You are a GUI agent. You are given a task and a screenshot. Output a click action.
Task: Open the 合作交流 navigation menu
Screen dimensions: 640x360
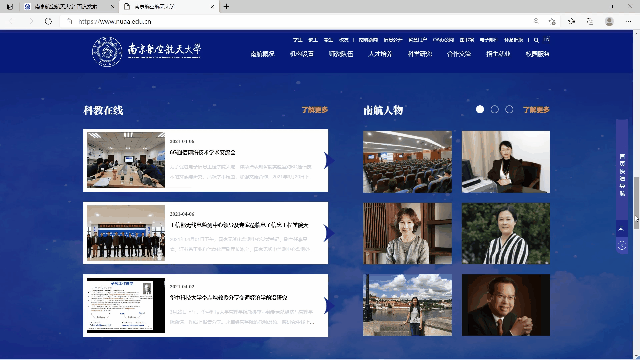tap(459, 54)
